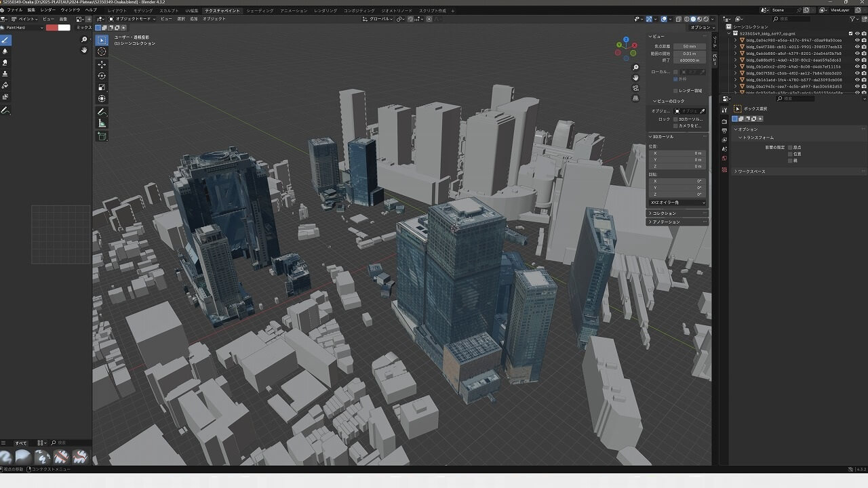Select the Measure tool

[102, 123]
